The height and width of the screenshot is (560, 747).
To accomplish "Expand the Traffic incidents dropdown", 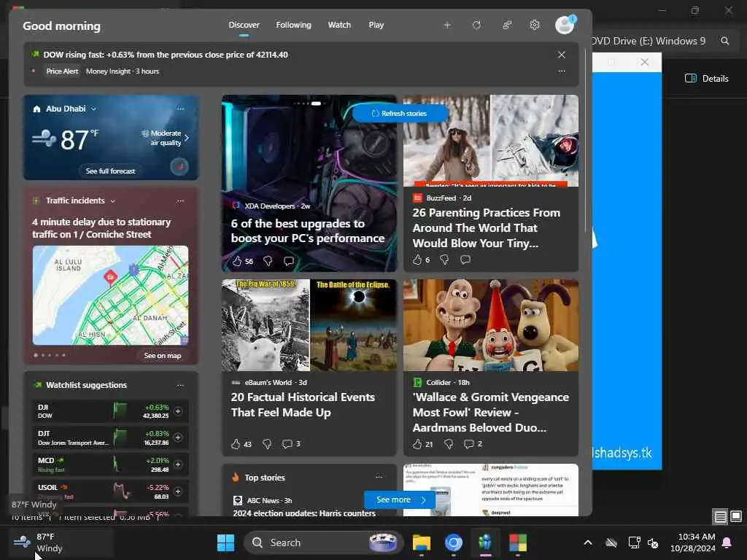I will (x=113, y=201).
